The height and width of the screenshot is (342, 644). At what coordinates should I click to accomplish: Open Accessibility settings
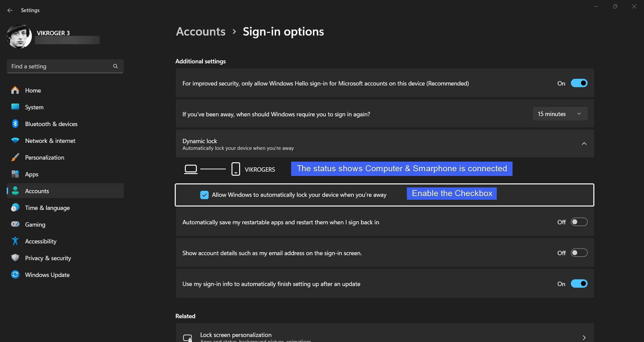[65, 241]
